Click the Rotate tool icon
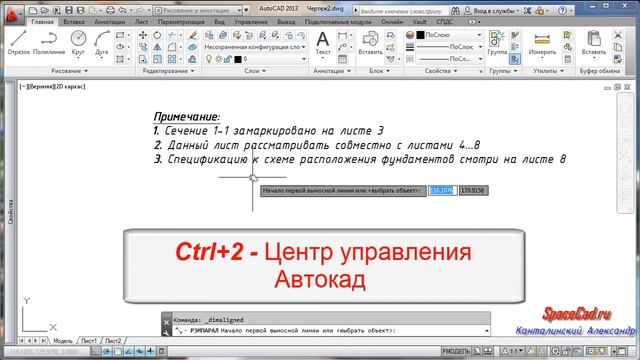This screenshot has height=360, width=640. [x=157, y=35]
